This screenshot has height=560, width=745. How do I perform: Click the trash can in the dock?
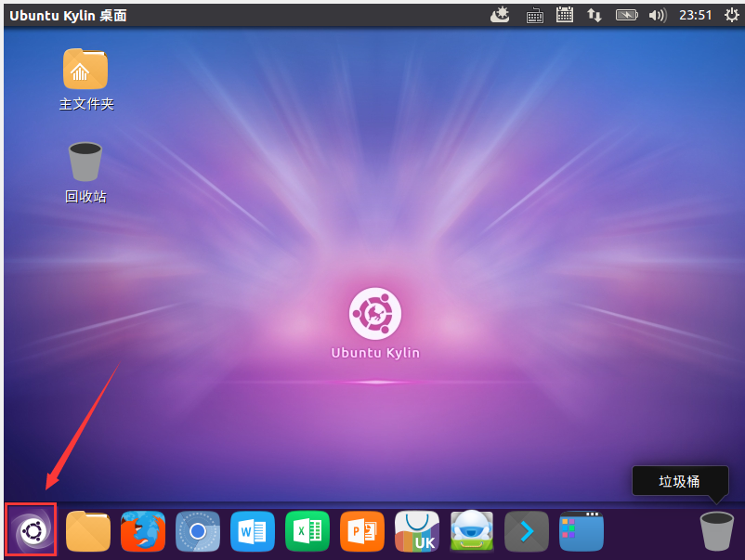coord(716,531)
